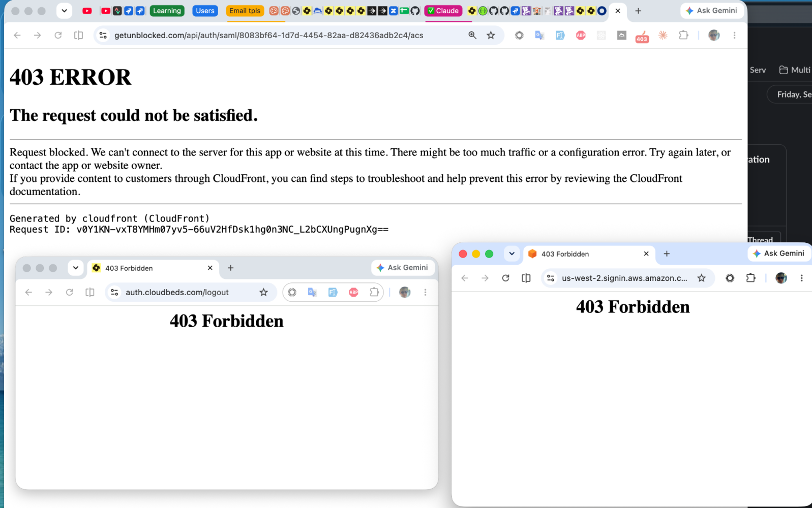Screen dimensions: 812x508
Task: Click the getunblocked.com address bar URL
Action: point(268,35)
